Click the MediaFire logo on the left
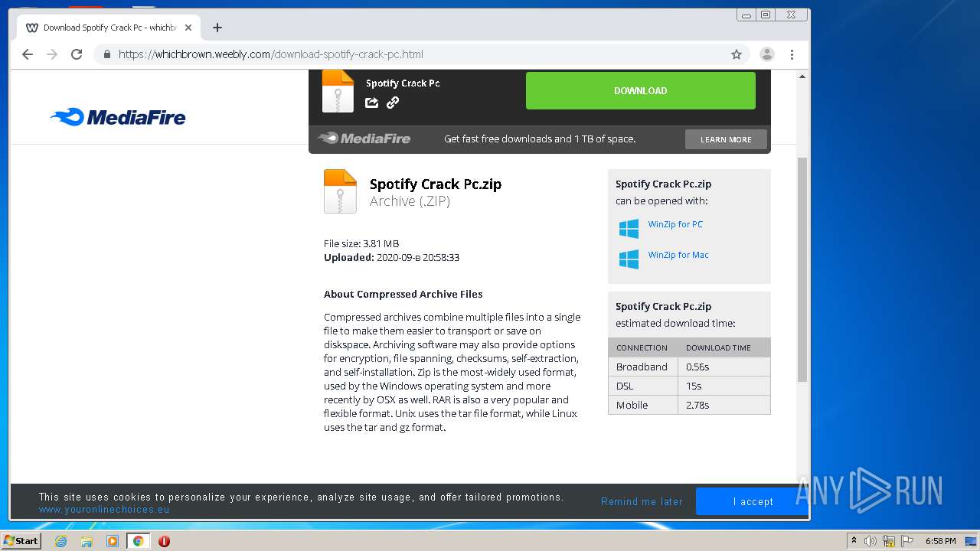The width and height of the screenshot is (980, 551). click(x=118, y=117)
